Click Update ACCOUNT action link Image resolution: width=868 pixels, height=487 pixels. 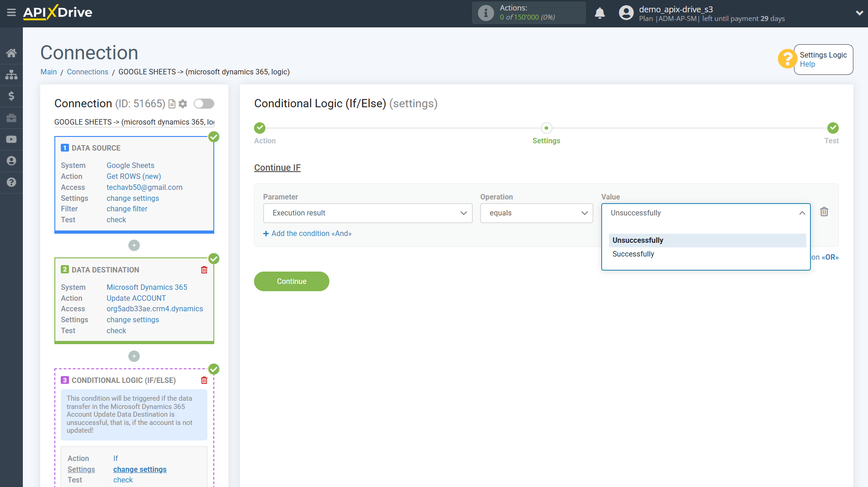pyautogui.click(x=136, y=298)
